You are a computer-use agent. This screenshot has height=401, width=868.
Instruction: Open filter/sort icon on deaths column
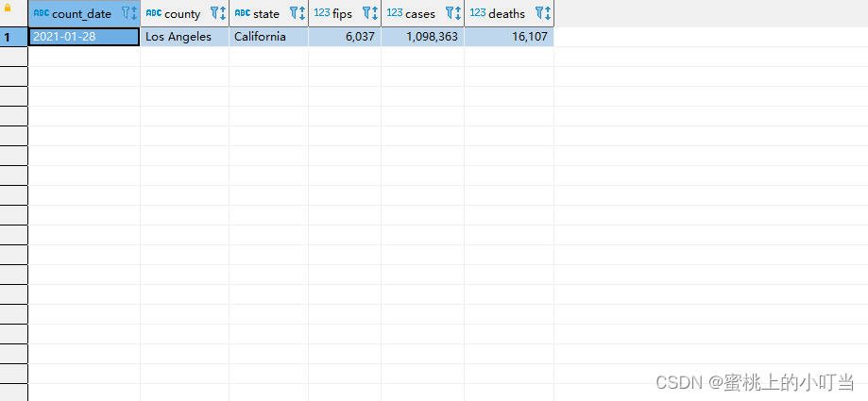tap(543, 13)
